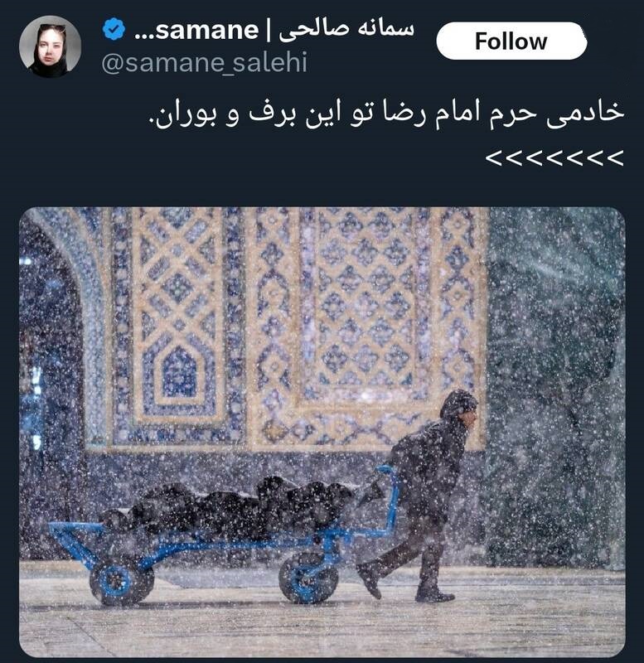Click the display name 'samane' text
The image size is (644, 663).
207,31
